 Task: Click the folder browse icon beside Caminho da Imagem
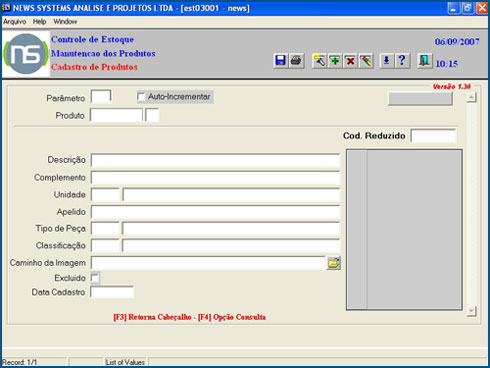pos(333,263)
